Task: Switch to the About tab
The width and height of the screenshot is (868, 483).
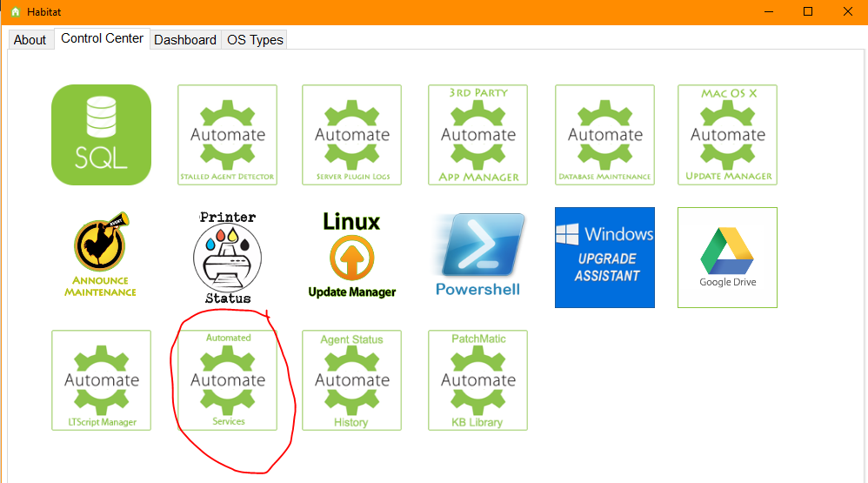Action: 30,40
